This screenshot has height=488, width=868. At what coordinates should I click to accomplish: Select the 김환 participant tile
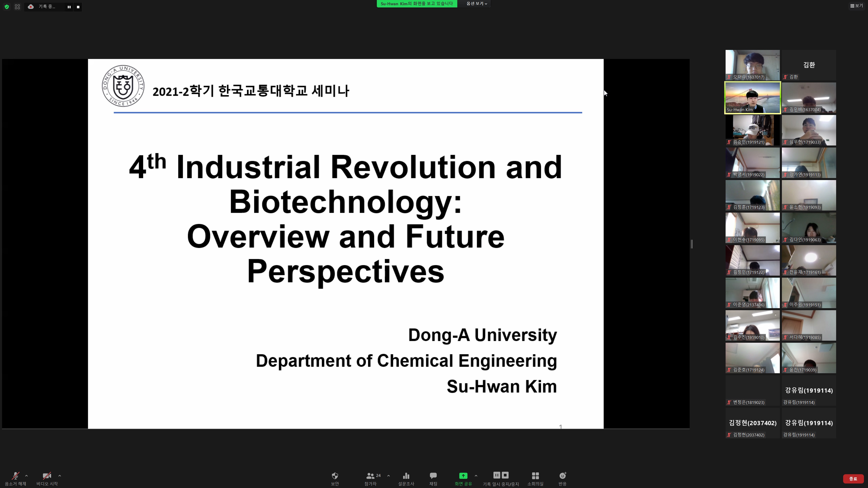[x=809, y=65]
